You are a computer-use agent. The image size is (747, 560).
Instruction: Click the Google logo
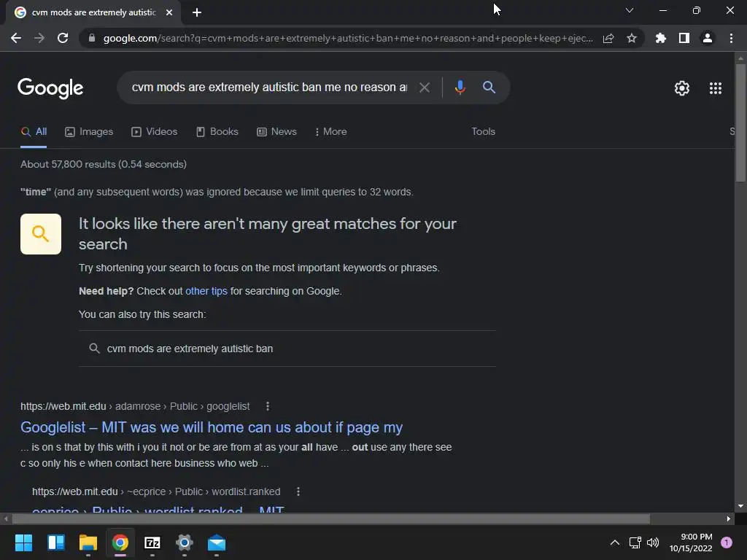coord(50,88)
